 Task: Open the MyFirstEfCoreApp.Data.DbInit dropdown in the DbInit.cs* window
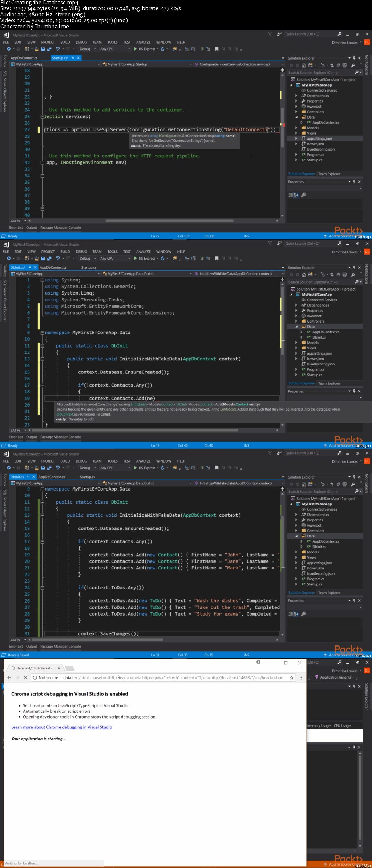click(x=146, y=274)
